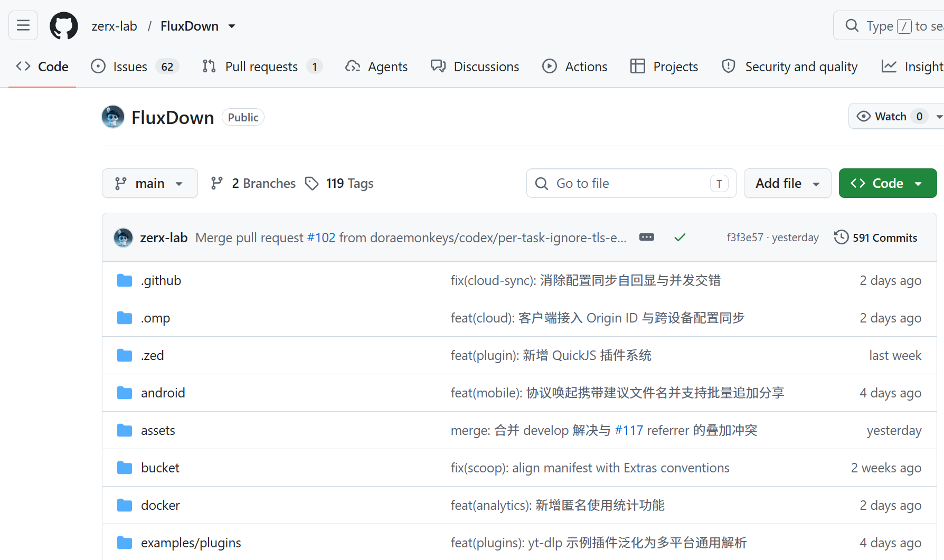The height and width of the screenshot is (560, 944).
Task: Open the 'feat(analytics)' commit in docker row
Action: [x=558, y=505]
